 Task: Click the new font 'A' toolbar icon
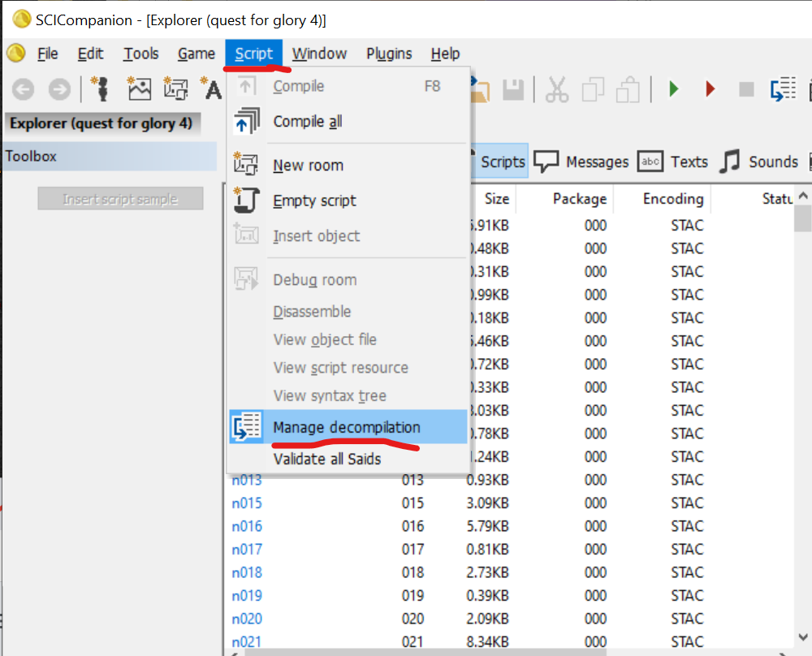211,88
